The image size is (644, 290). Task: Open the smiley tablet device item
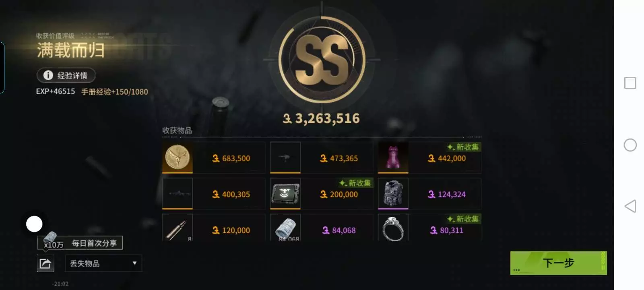pos(285,194)
